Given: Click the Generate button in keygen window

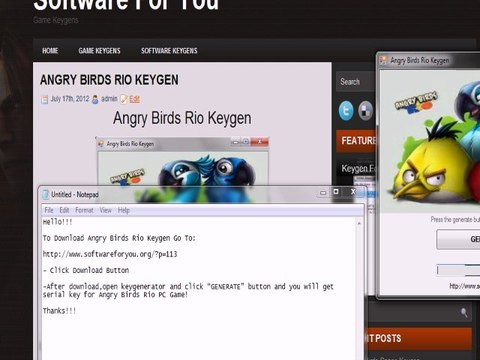Looking at the screenshot, I should coord(458,239).
